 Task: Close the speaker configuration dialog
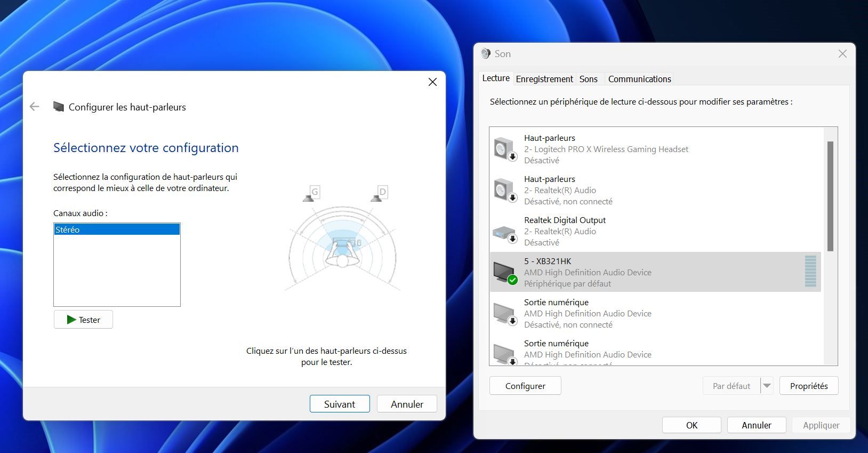click(x=432, y=82)
